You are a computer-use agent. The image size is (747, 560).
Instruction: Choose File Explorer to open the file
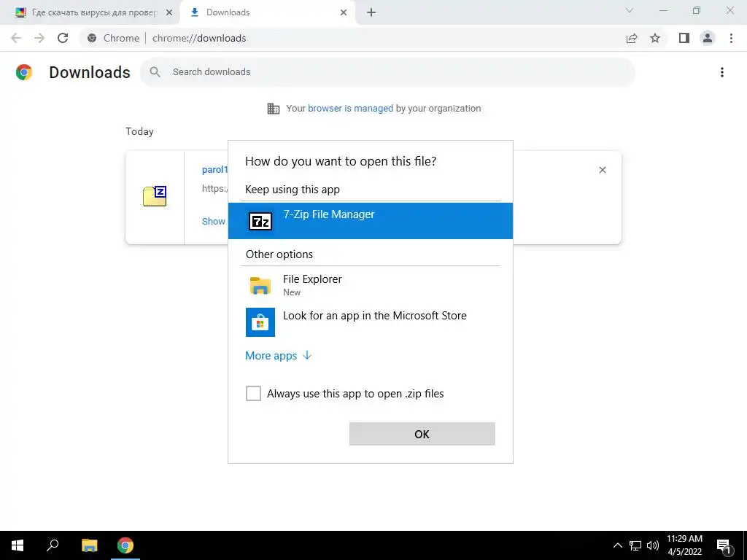pyautogui.click(x=370, y=285)
